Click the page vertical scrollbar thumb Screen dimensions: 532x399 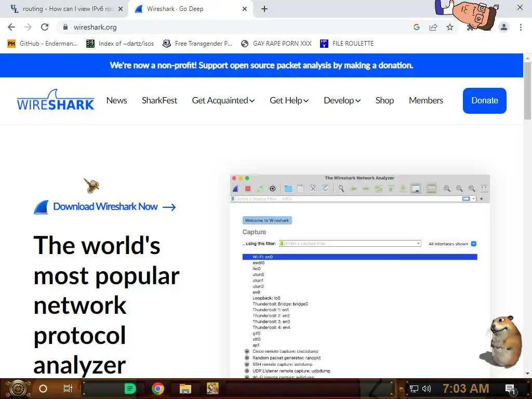click(527, 91)
